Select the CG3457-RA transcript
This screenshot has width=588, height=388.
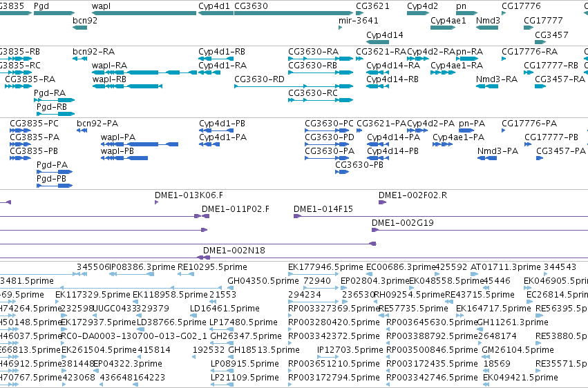[x=540, y=86]
